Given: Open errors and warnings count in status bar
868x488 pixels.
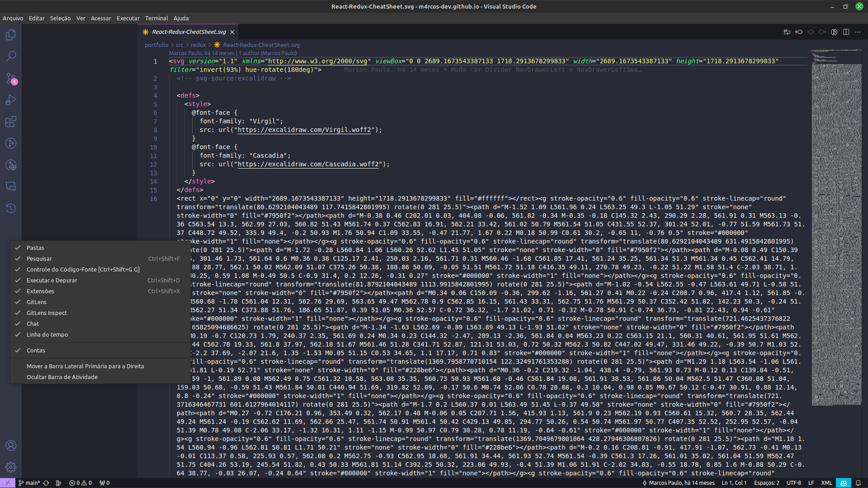Looking at the screenshot, I should [80, 483].
